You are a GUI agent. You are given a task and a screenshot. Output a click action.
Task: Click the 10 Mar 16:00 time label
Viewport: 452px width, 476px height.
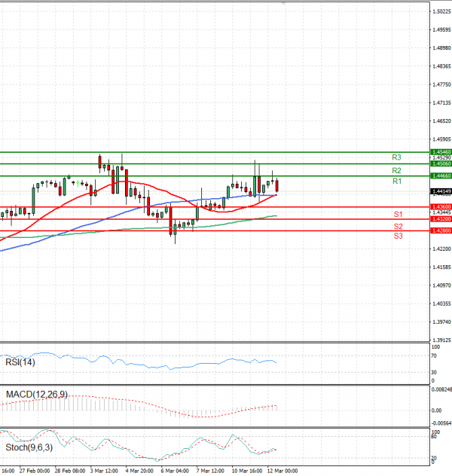[247, 471]
